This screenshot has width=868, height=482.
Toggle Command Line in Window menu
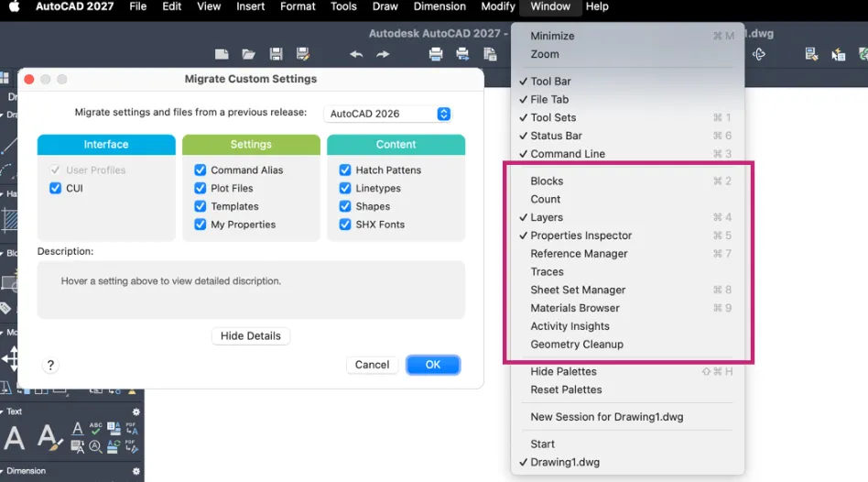(x=627, y=154)
